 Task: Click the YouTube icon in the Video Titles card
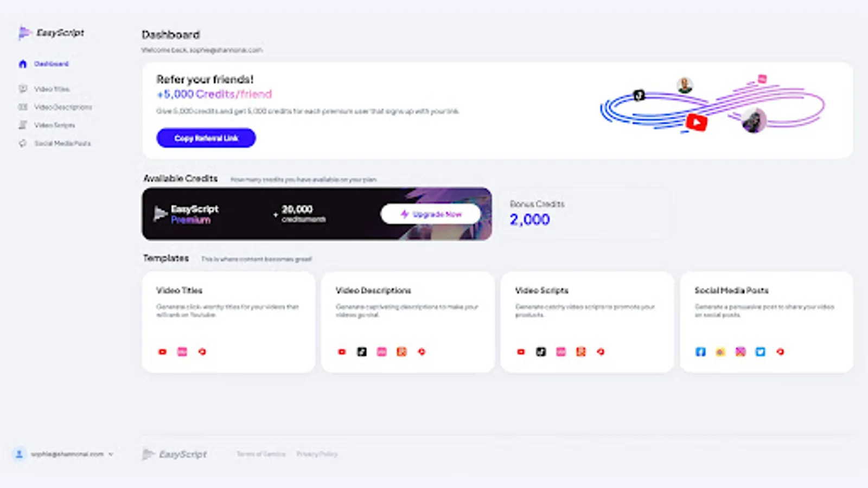point(162,352)
